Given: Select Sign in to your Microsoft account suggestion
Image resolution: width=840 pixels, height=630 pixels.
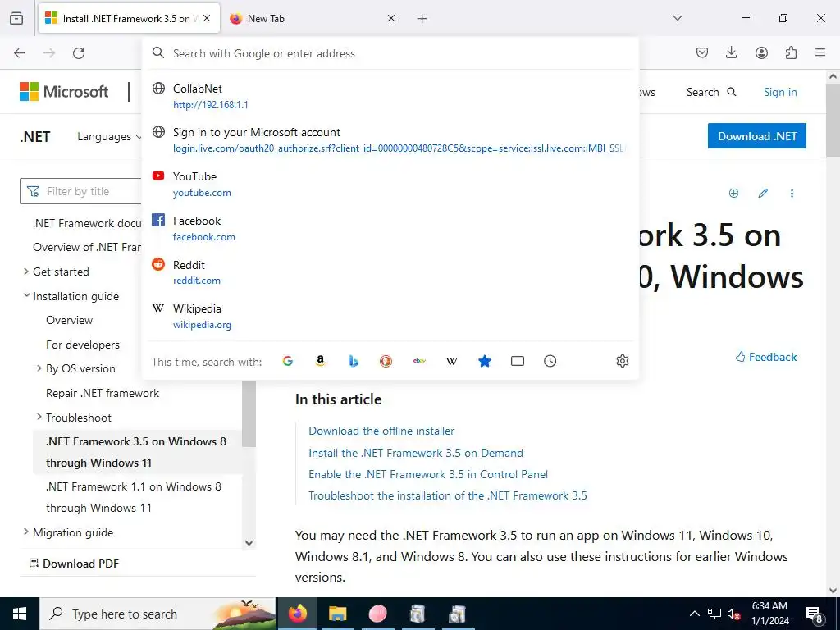Looking at the screenshot, I should [x=390, y=139].
